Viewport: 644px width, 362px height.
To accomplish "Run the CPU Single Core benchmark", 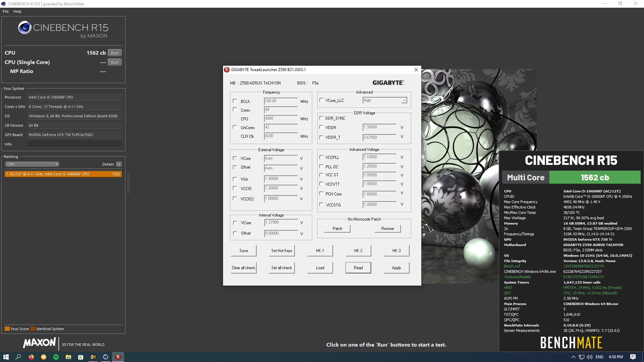I will (115, 62).
